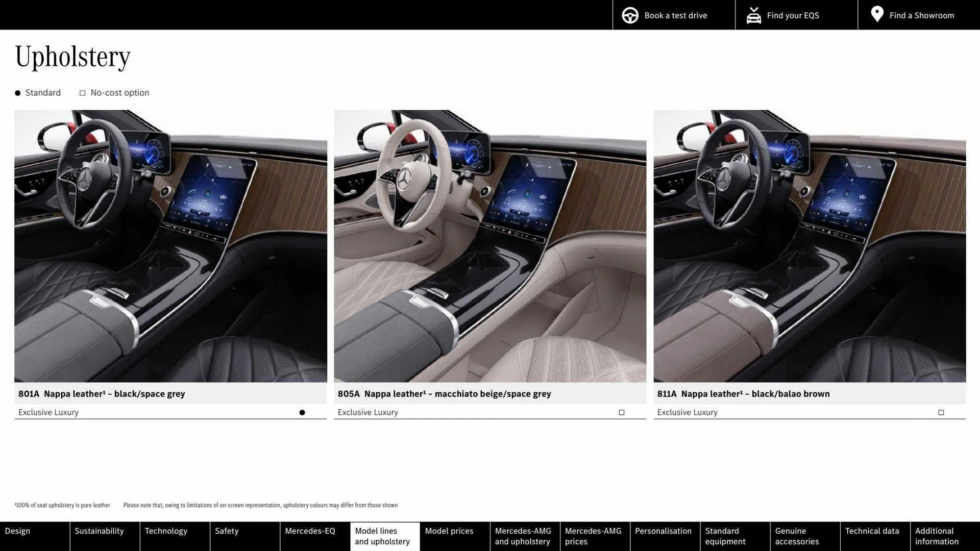Click the square marker under 811A upholstery
Viewport: 980px width, 551px height.
[941, 412]
